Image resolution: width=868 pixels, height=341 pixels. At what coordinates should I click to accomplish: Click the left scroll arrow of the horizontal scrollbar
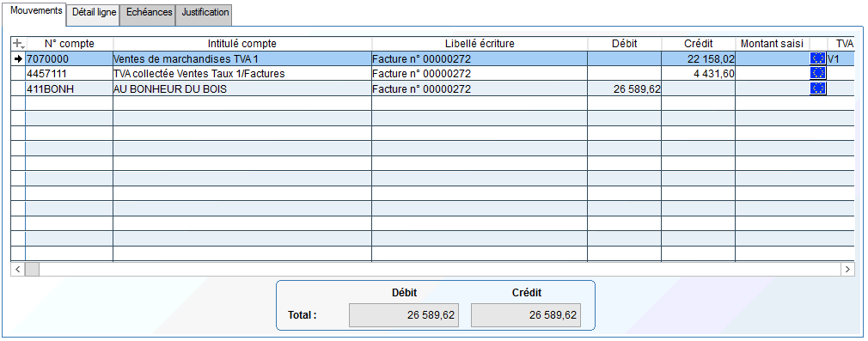18,270
